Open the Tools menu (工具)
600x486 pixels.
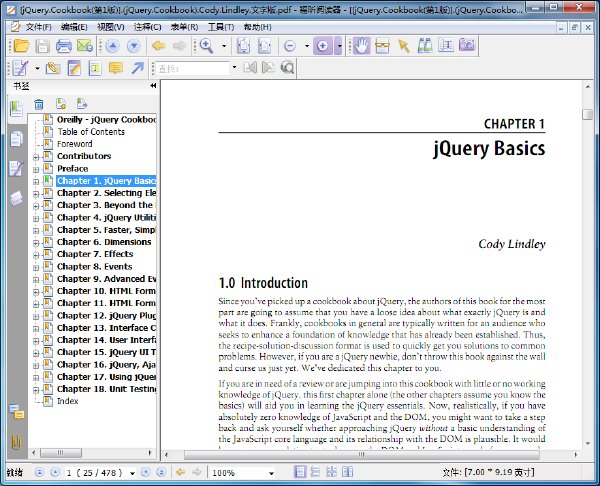pos(221,27)
